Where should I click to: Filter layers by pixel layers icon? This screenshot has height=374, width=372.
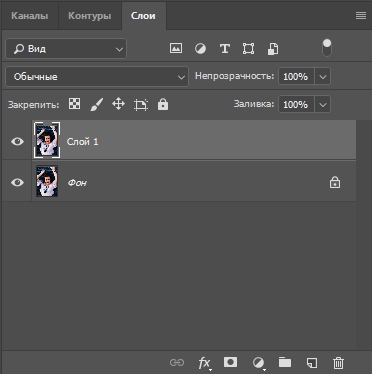(176, 48)
